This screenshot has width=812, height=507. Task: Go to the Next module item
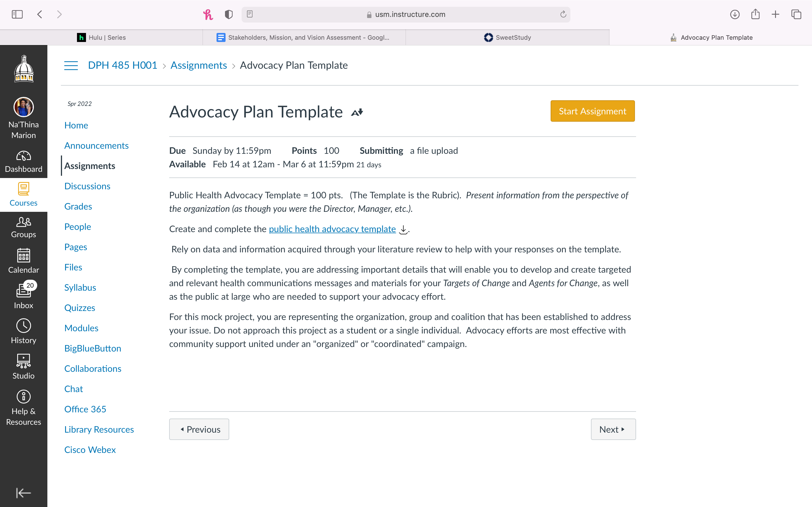click(x=613, y=429)
